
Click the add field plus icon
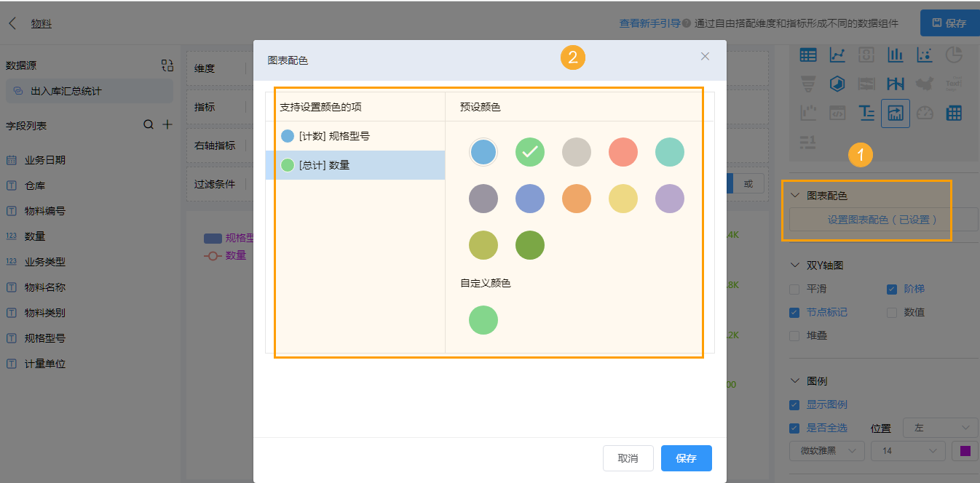click(x=168, y=124)
